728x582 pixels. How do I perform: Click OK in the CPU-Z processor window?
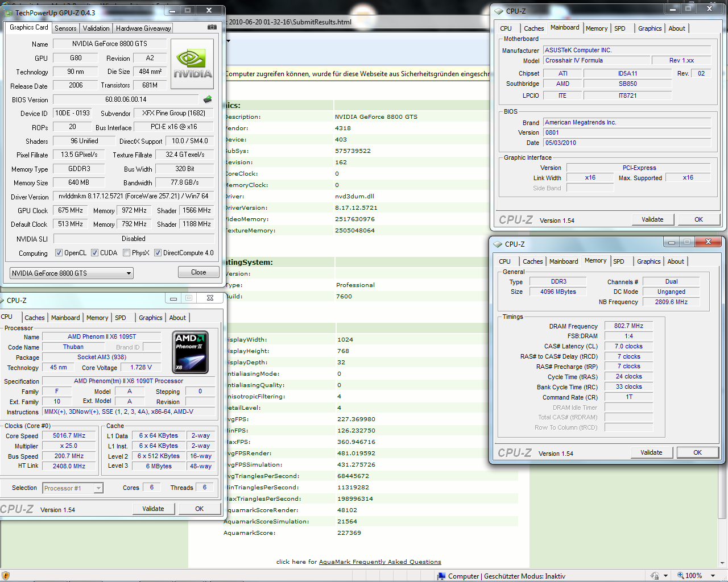[x=200, y=509]
